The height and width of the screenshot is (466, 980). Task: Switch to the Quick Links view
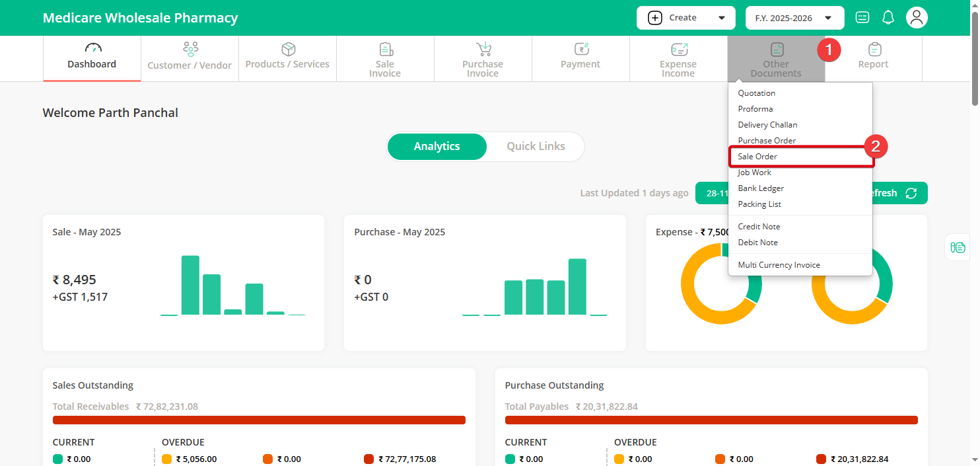pos(536,147)
